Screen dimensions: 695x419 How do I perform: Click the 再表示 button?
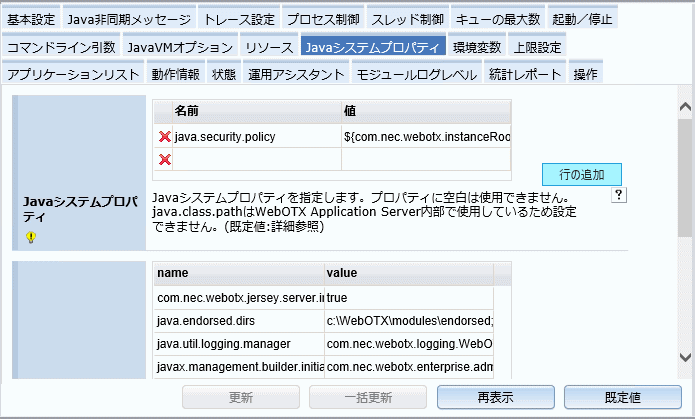(496, 397)
